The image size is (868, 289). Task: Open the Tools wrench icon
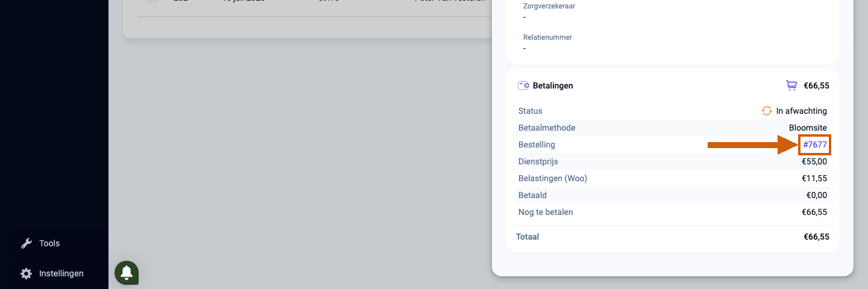point(27,243)
